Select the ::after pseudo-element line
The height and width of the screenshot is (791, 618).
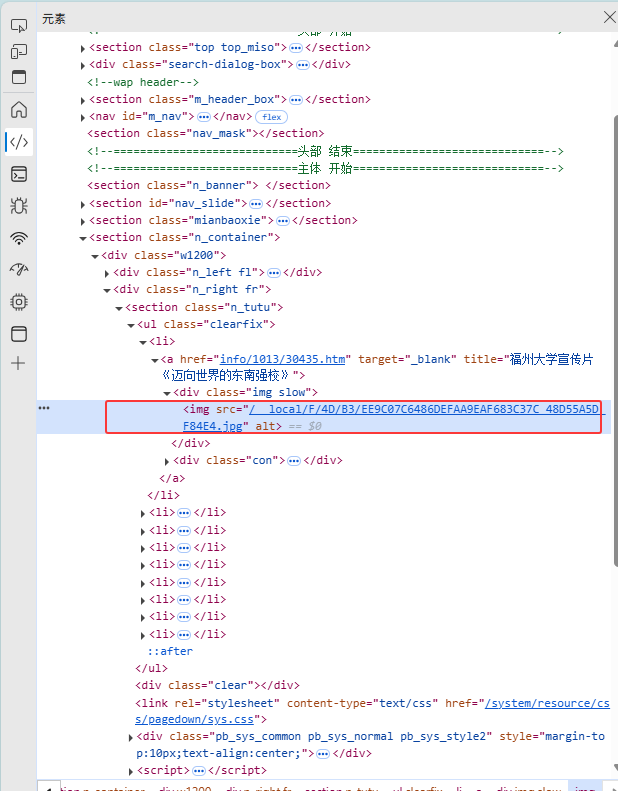(170, 651)
